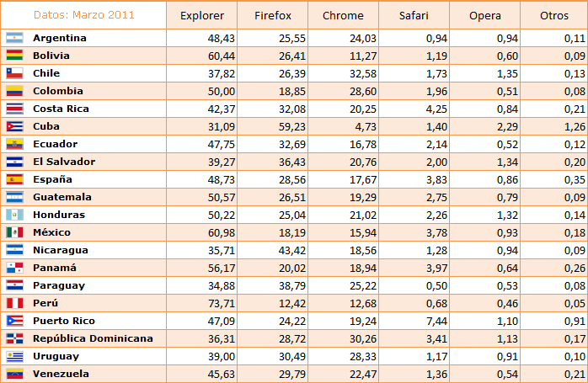Image resolution: width=588 pixels, height=383 pixels.
Task: Click the España flag icon
Action: pyautogui.click(x=14, y=179)
